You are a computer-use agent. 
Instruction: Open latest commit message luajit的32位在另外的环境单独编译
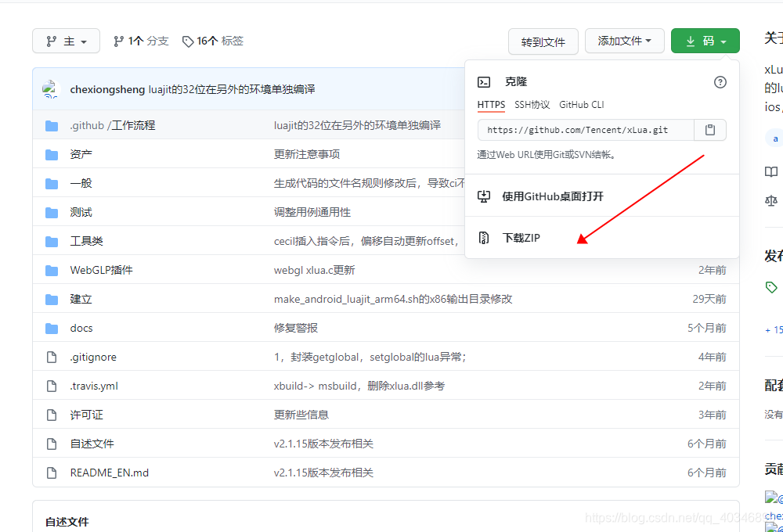232,89
